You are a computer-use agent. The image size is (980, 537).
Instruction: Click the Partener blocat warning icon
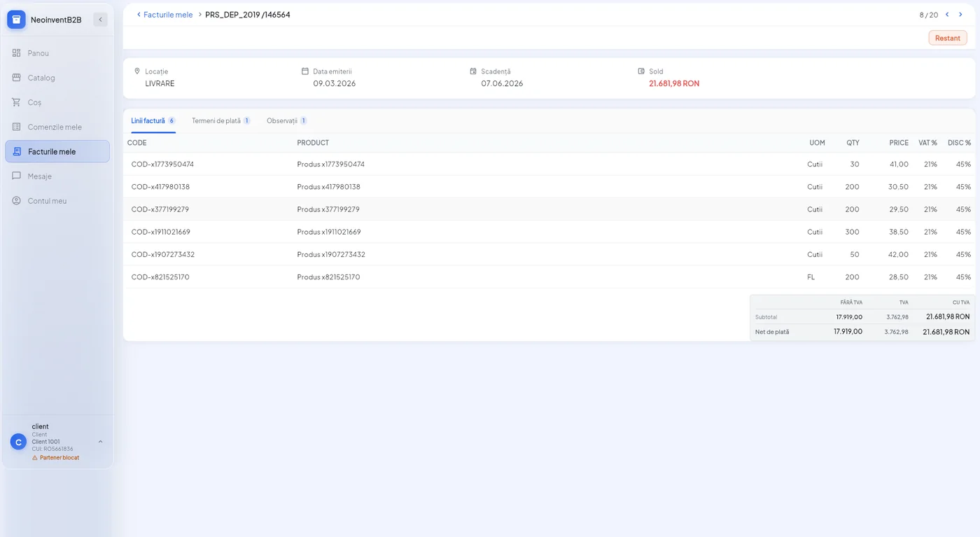pyautogui.click(x=35, y=458)
